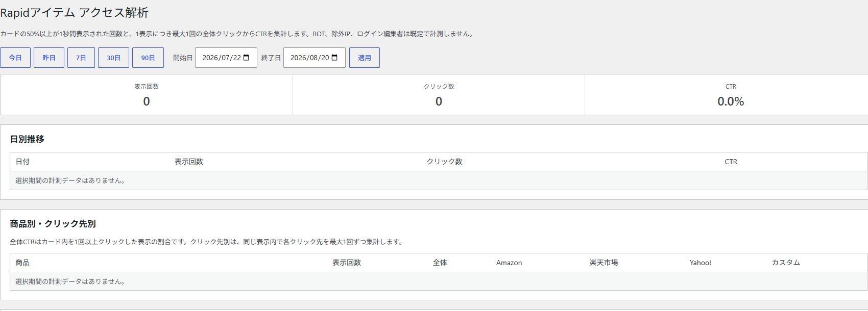868x311 pixels.
Task: Click the 表示回数 summary value 0
Action: pos(147,101)
